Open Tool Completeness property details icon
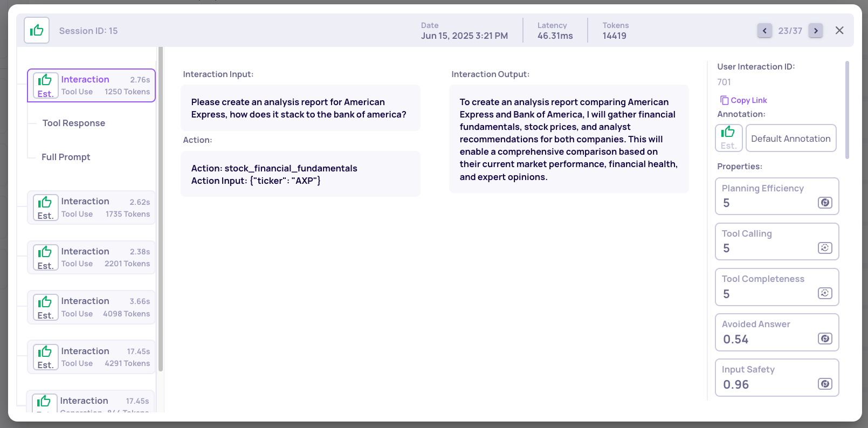Screen dimensions: 868x428 [x=825, y=293]
